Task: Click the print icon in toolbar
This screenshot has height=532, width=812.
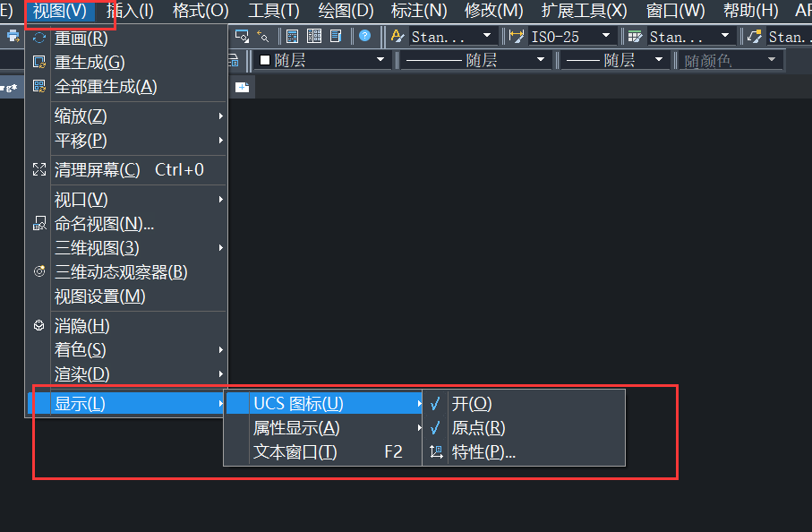Action: coord(13,37)
